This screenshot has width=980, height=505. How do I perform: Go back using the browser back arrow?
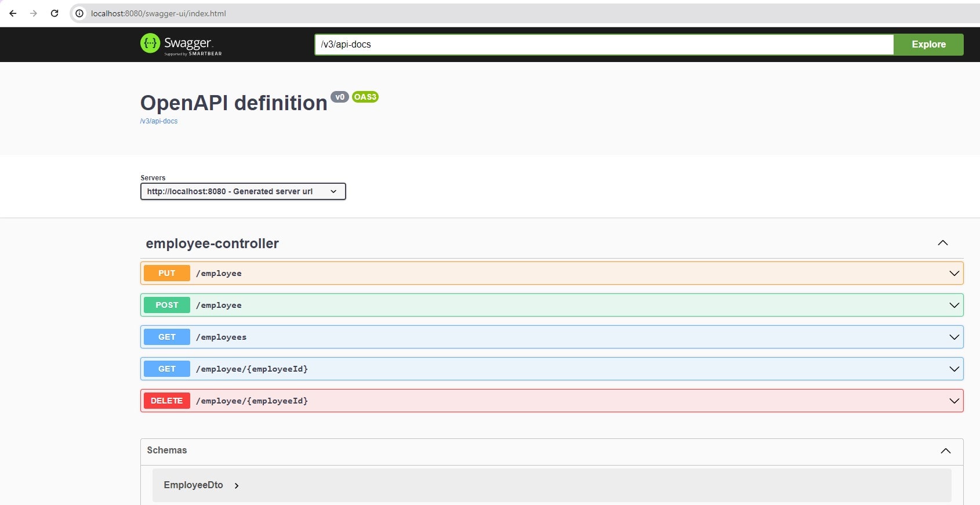coord(13,13)
